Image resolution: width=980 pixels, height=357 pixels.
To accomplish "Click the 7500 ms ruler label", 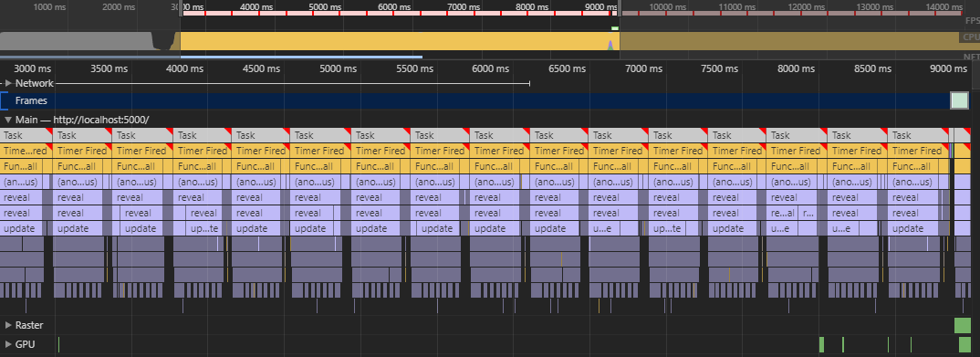I will click(x=719, y=68).
